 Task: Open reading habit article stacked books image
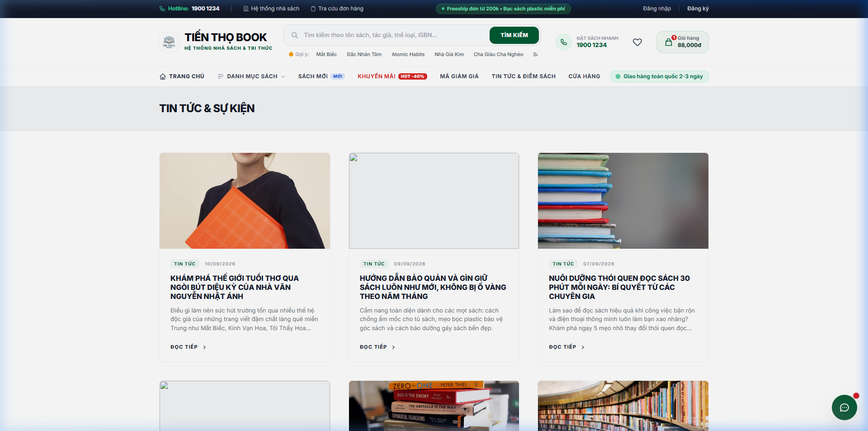[x=623, y=201]
